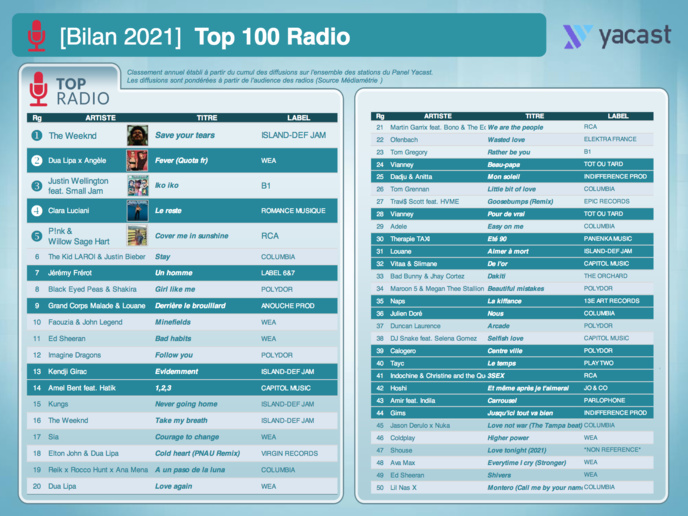688x516 pixels.
Task: Open Dua Lipa x Angèle cover thumbnail
Action: tap(137, 160)
